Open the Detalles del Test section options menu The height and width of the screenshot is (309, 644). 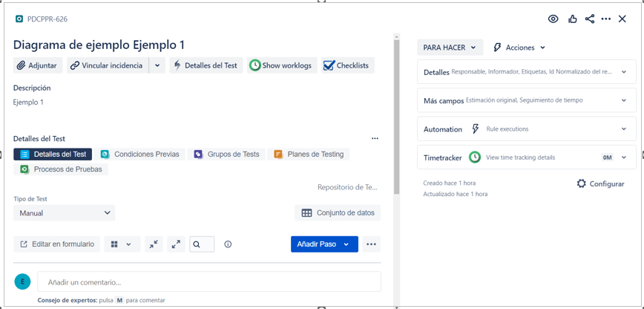(375, 139)
